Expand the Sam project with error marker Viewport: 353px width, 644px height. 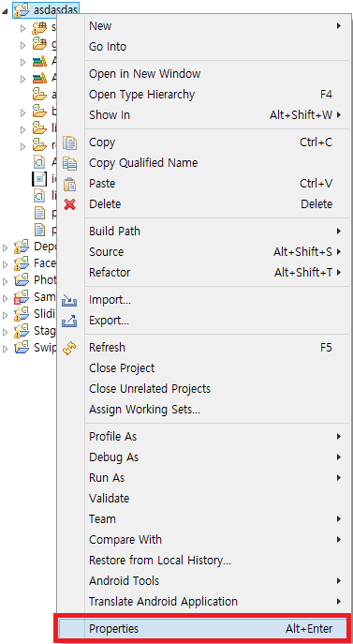tap(5, 298)
